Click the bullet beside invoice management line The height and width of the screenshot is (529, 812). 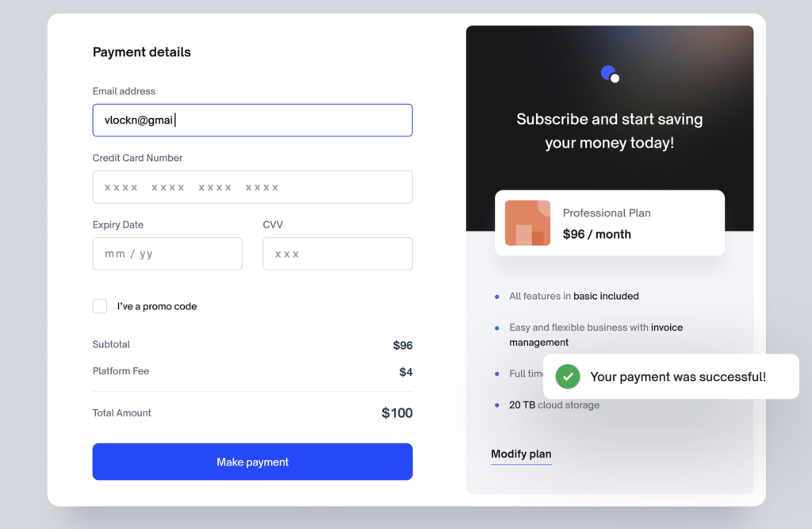[x=496, y=328]
